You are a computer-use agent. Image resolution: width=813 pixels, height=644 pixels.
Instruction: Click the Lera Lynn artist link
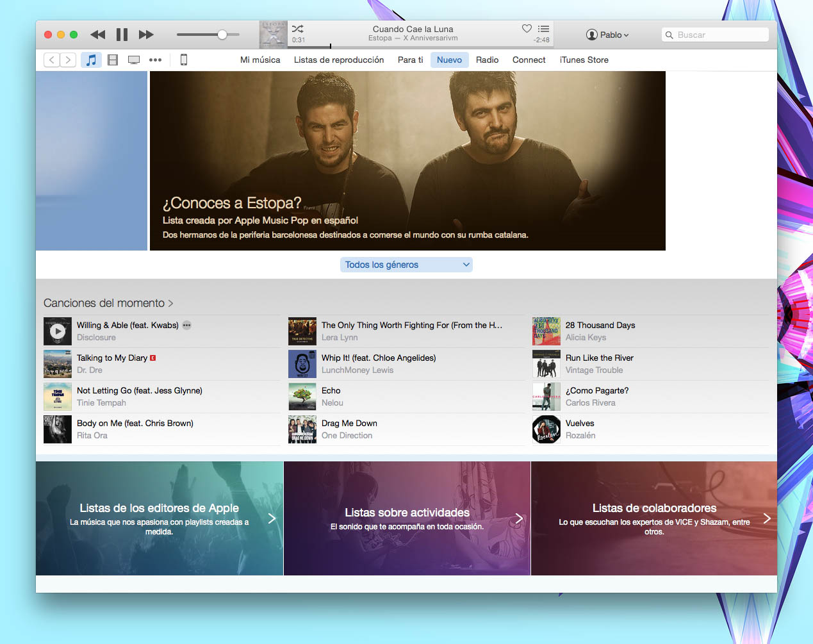tap(340, 337)
